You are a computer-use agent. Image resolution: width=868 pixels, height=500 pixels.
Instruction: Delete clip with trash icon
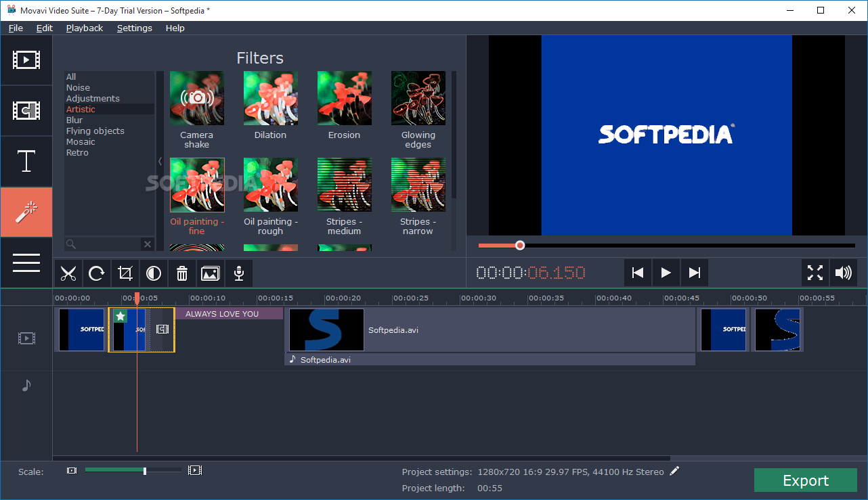(182, 273)
